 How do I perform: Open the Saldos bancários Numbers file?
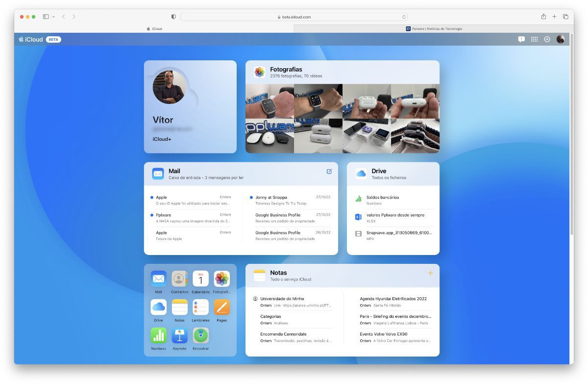[x=393, y=200]
